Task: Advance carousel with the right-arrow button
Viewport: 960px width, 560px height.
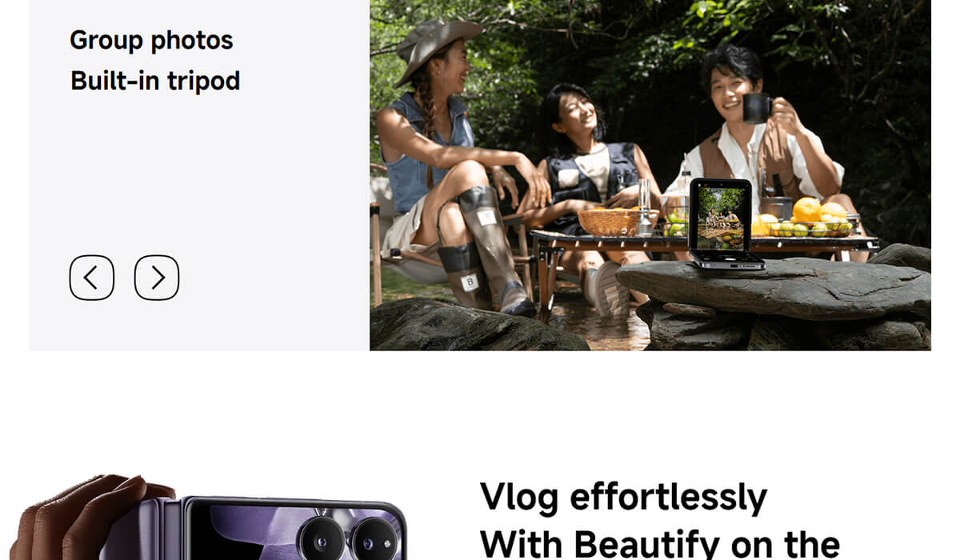Action: coord(157,278)
